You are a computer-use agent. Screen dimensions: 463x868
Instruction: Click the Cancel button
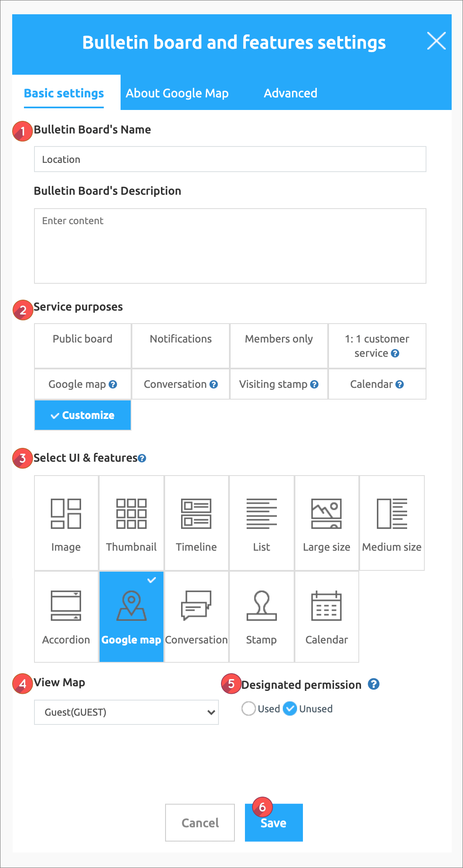(200, 823)
